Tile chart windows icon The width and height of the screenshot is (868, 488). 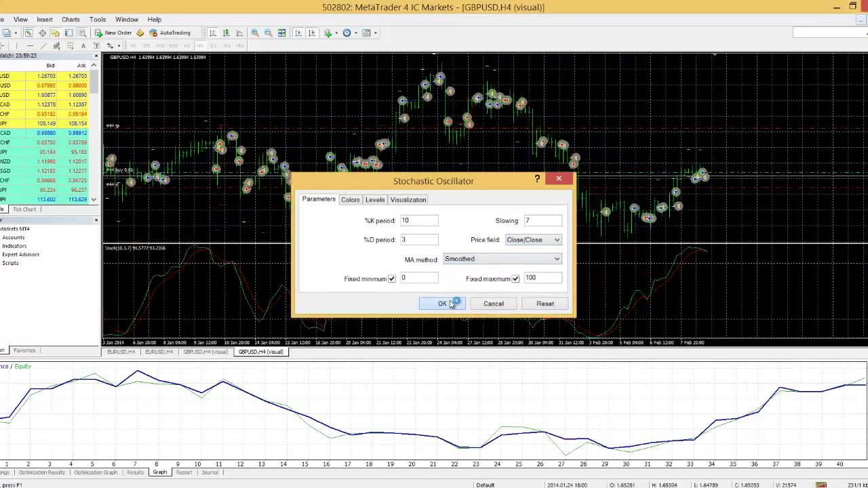coord(282,33)
